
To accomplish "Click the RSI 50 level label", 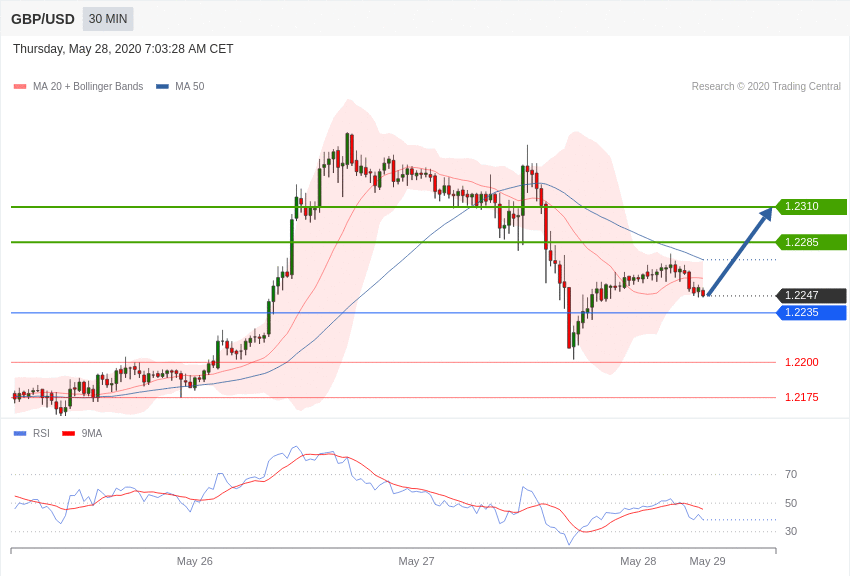I will coord(791,503).
